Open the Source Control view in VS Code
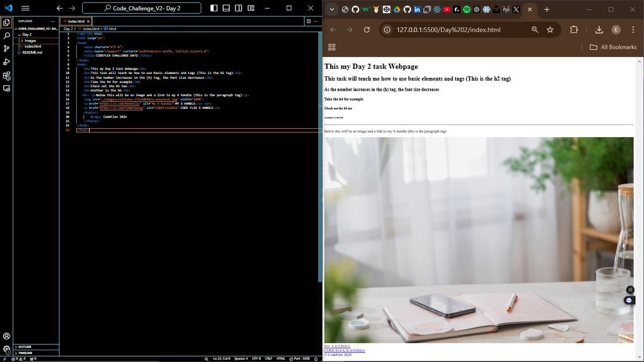 6,49
